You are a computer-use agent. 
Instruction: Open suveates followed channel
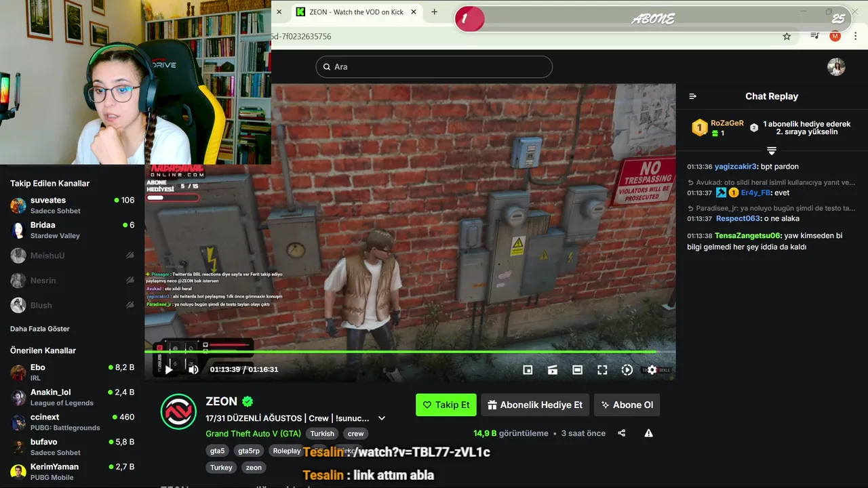click(x=72, y=205)
